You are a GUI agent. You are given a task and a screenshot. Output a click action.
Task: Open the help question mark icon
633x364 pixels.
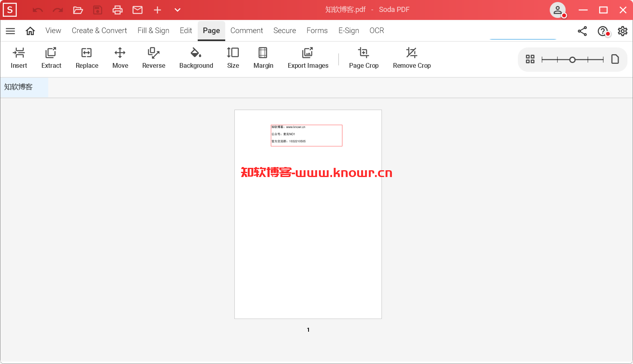603,31
